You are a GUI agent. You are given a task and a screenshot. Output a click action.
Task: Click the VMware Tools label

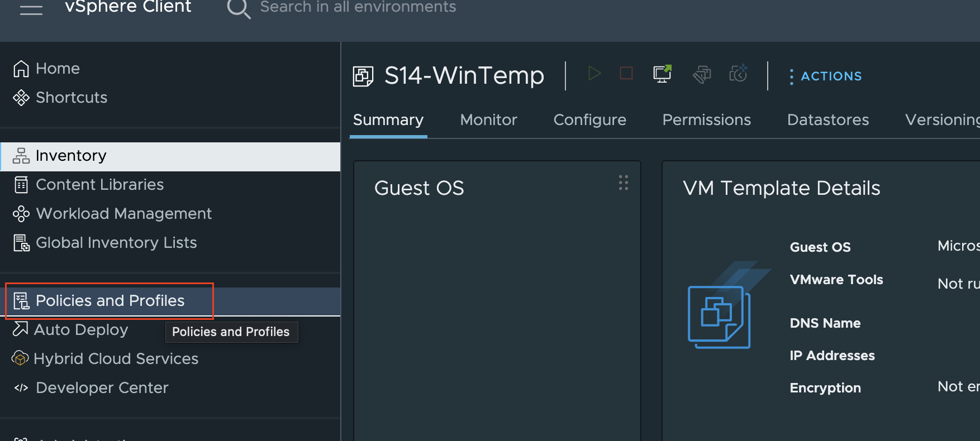pyautogui.click(x=836, y=280)
